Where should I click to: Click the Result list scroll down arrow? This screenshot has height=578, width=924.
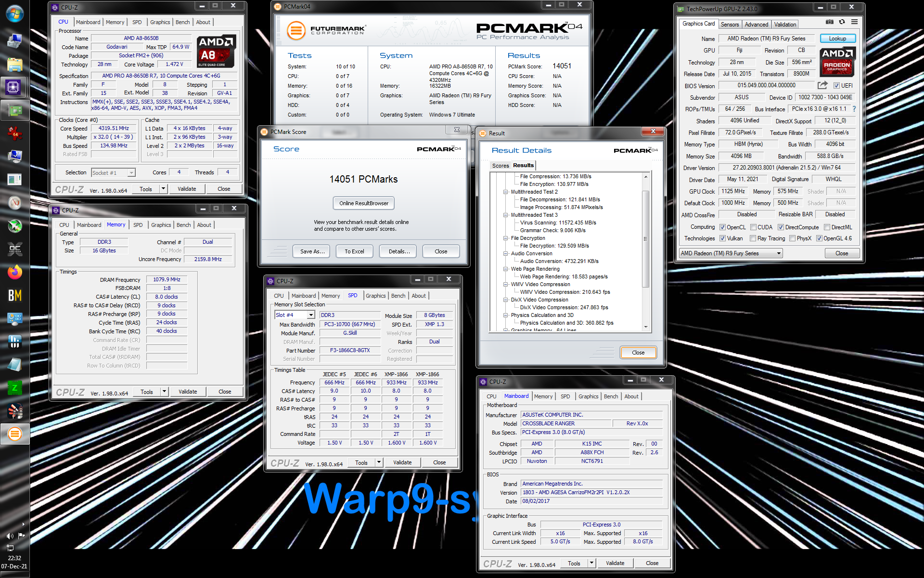click(645, 327)
